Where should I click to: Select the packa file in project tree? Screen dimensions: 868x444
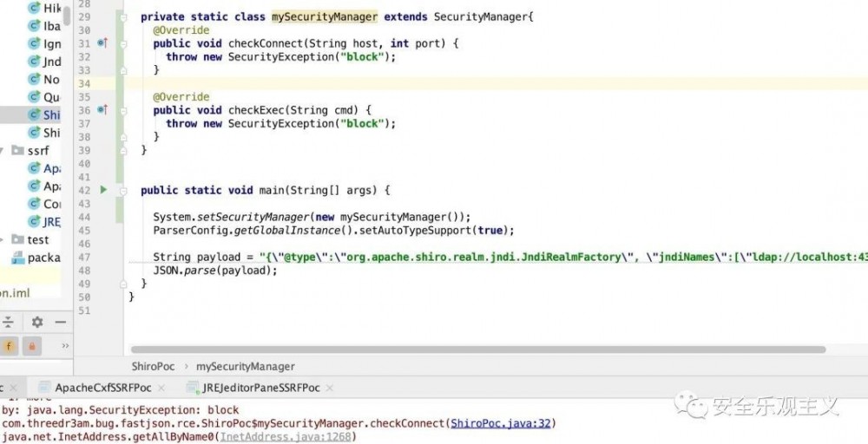click(36, 257)
